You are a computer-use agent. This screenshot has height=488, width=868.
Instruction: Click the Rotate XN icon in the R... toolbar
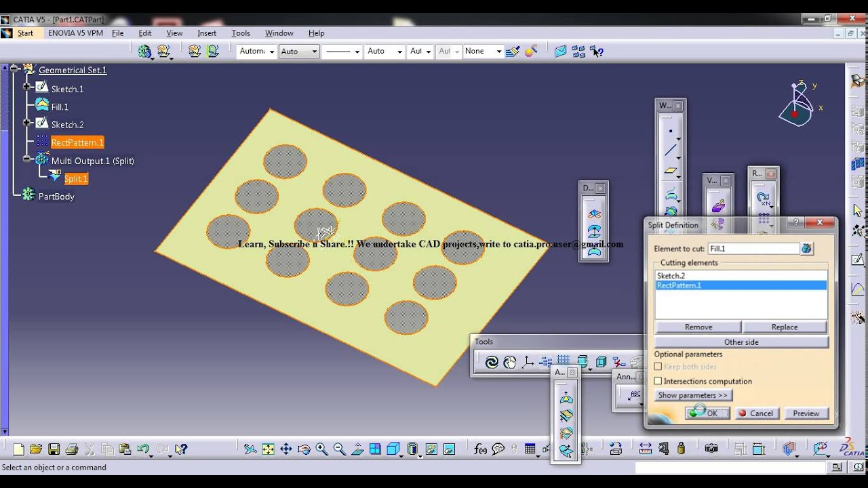pos(764,199)
